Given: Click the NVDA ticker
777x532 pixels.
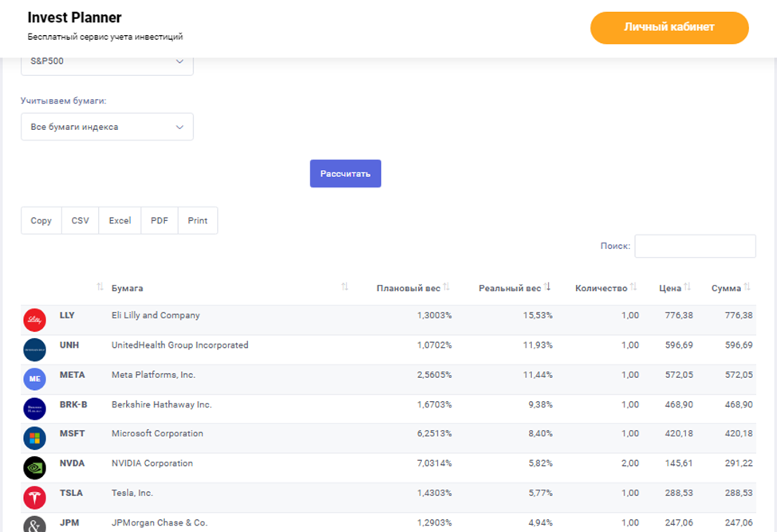Looking at the screenshot, I should tap(73, 463).
